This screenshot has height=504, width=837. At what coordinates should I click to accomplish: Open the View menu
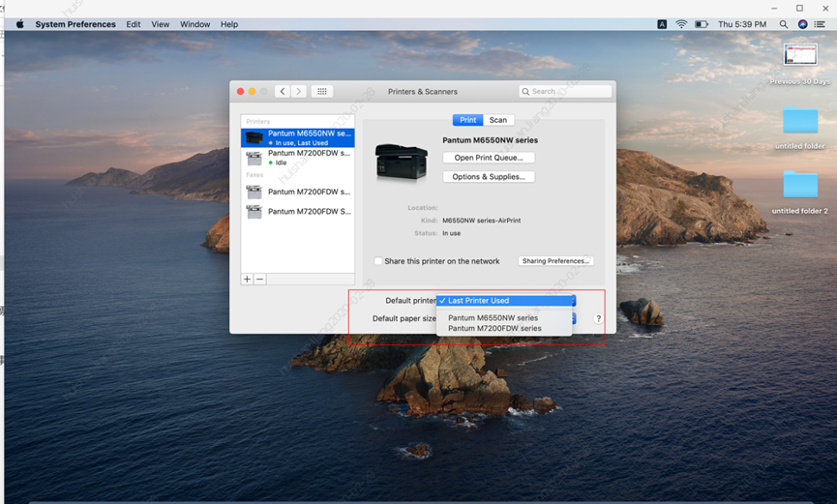(x=160, y=24)
